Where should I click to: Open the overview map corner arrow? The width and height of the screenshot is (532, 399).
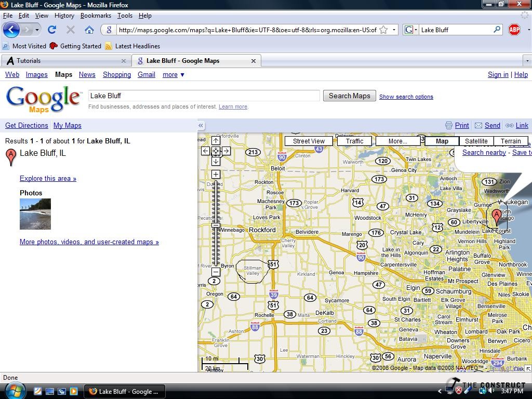click(528, 369)
